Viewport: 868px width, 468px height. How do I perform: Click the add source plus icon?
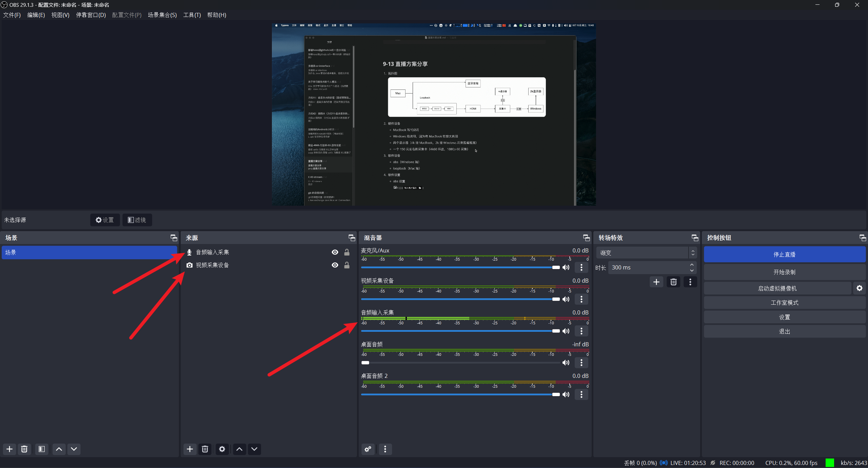[190, 449]
